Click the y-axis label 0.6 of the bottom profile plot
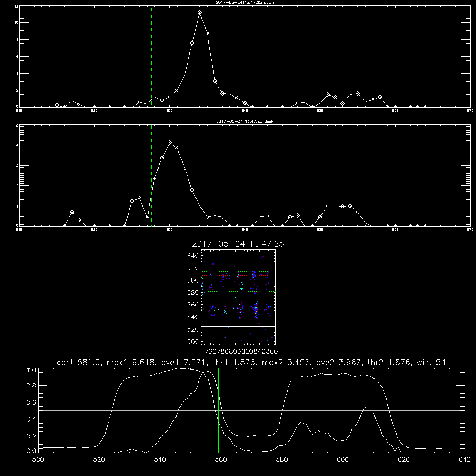This screenshot has height=476, width=476. 31,402
